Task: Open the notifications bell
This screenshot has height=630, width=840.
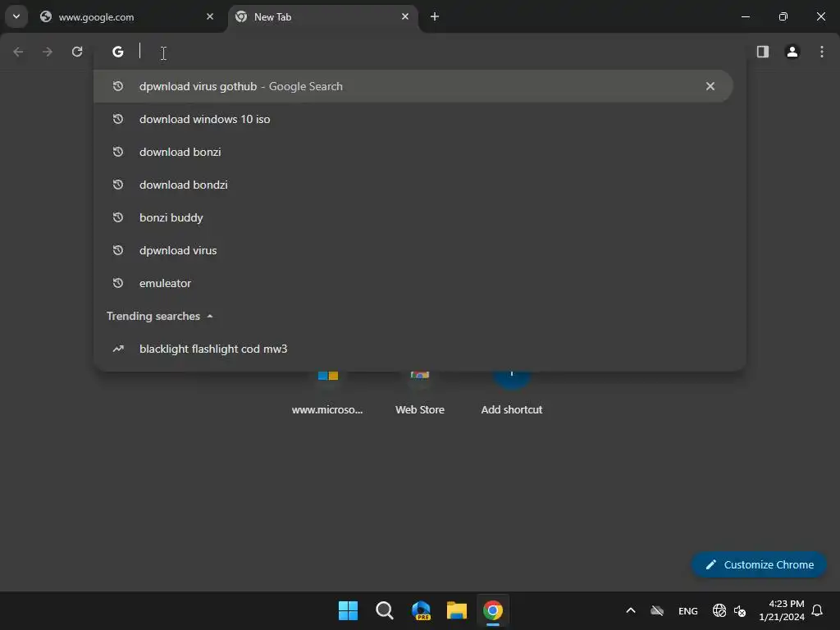Action: pyautogui.click(x=817, y=610)
